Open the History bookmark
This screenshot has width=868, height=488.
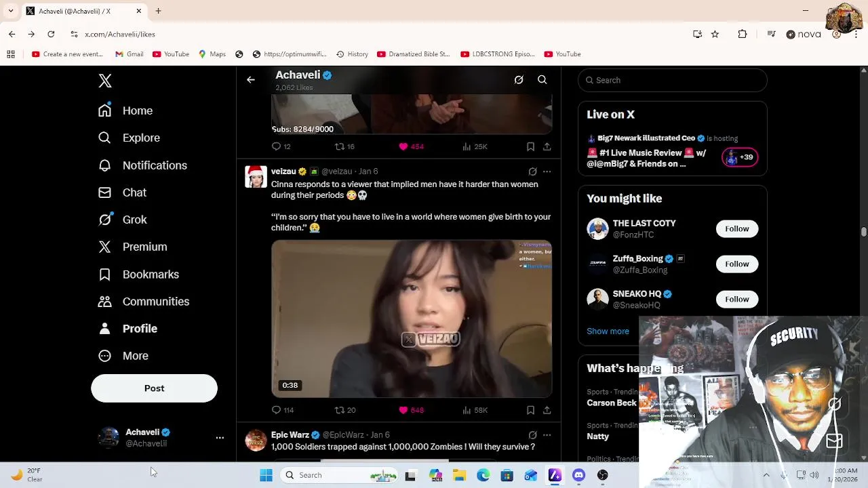click(x=351, y=54)
